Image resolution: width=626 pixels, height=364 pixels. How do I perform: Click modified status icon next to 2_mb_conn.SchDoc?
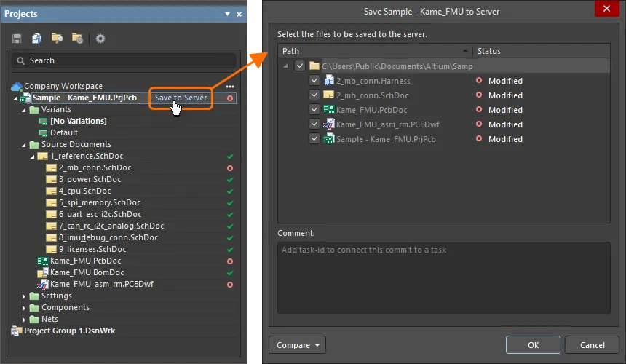tap(230, 168)
